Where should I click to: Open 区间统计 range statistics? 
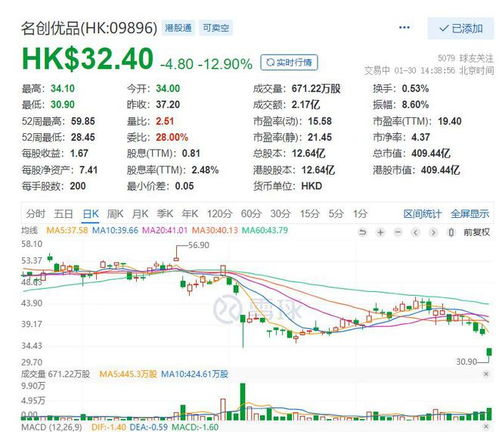pos(422,214)
